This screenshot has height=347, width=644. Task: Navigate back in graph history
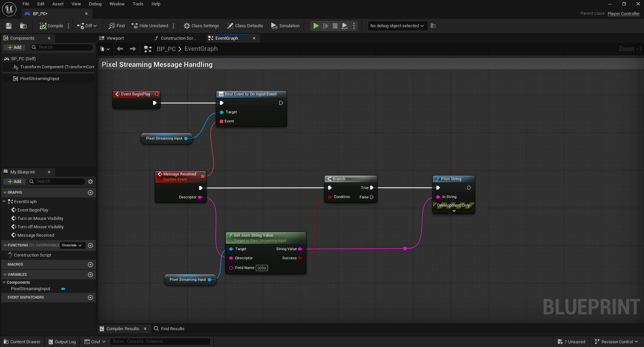[120, 49]
